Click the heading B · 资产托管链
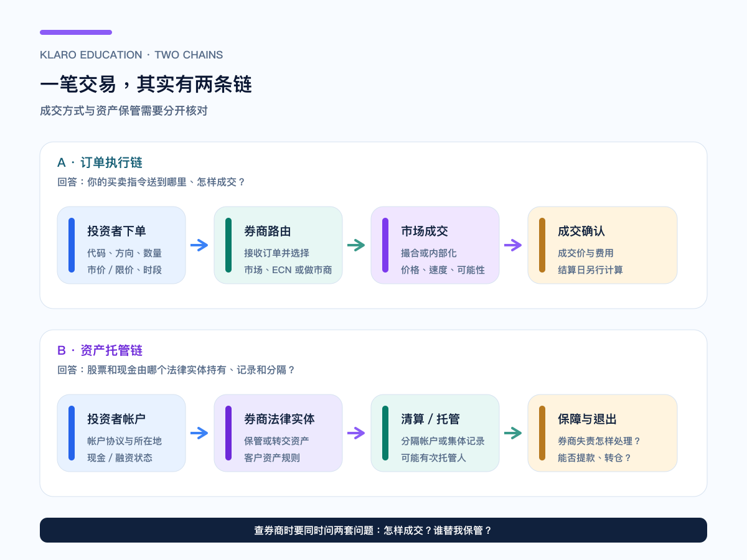The height and width of the screenshot is (560, 747). [x=100, y=351]
